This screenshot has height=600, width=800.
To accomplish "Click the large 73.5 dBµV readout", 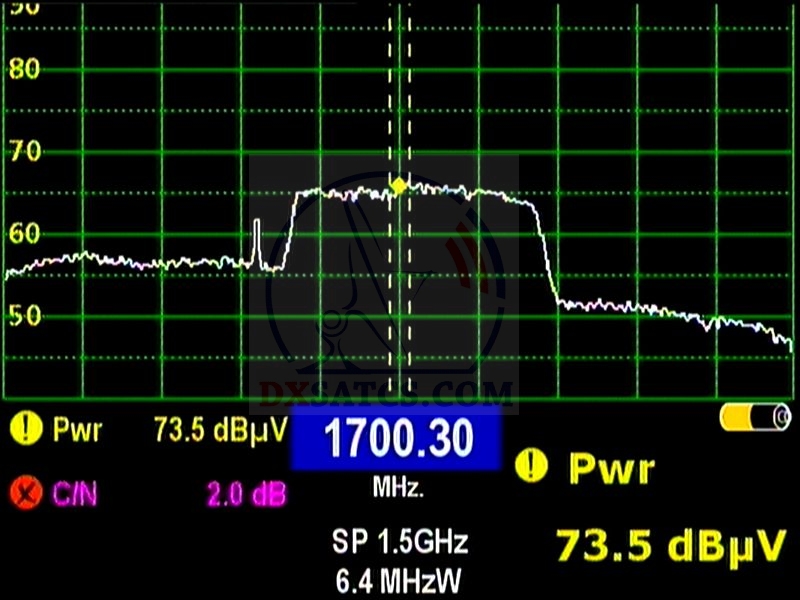I will point(671,546).
